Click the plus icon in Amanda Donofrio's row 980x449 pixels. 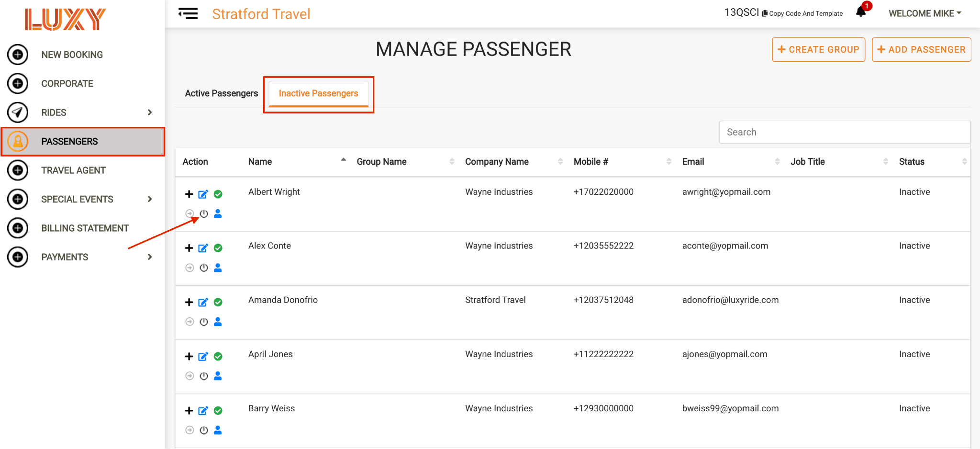[189, 302]
